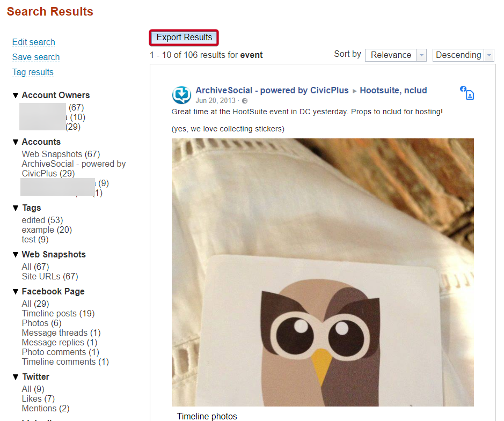The height and width of the screenshot is (421, 504).
Task: Click the Export Results button
Action: 184,38
